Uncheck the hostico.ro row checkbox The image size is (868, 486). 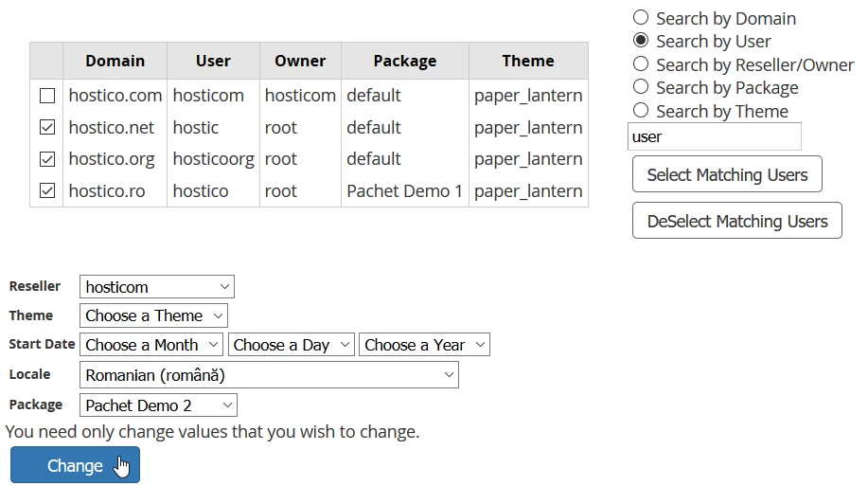(47, 190)
